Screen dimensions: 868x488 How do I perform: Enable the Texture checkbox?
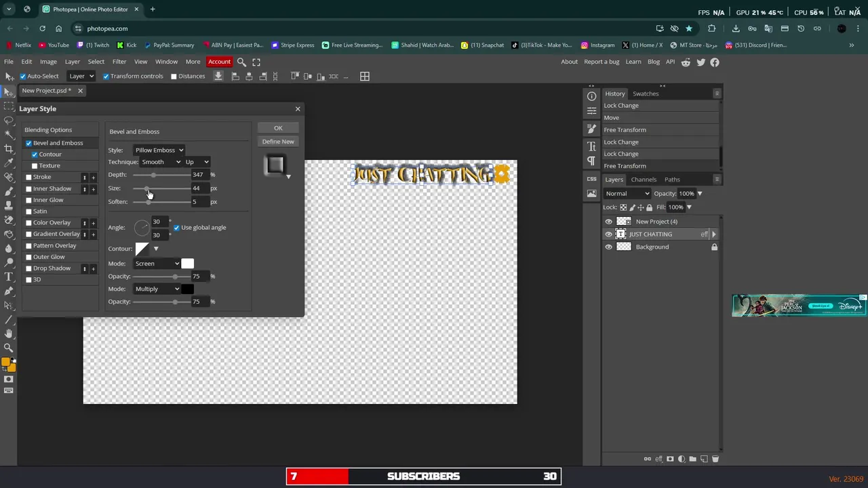[35, 166]
